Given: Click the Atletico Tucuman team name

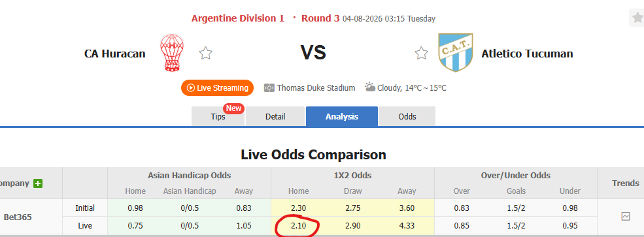Looking at the screenshot, I should tap(527, 54).
